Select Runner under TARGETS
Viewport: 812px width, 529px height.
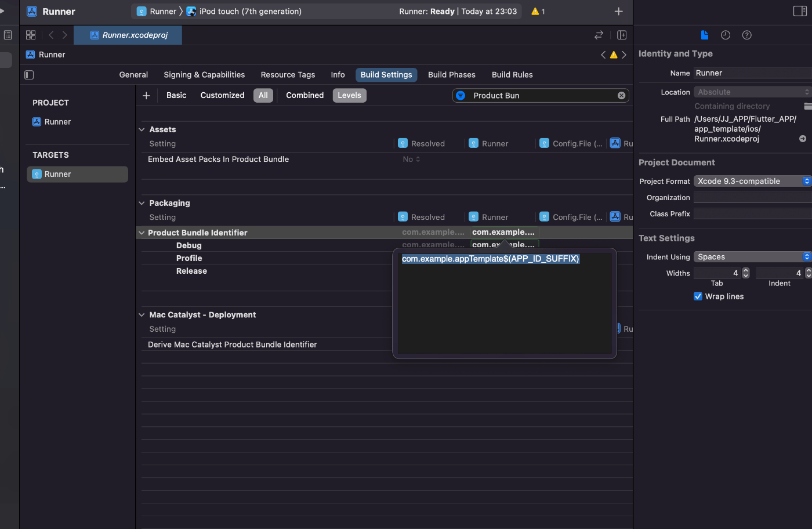coord(77,174)
